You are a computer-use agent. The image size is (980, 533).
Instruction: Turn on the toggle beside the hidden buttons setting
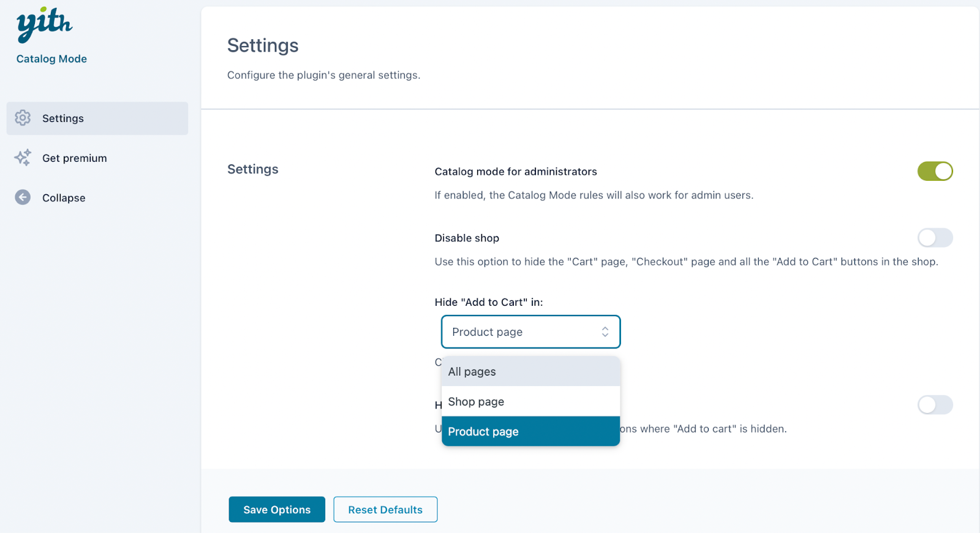point(935,404)
